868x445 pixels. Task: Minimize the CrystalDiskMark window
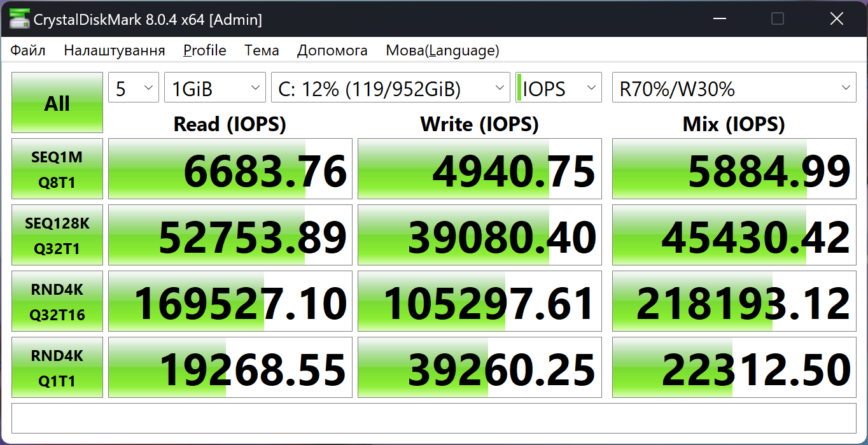coord(719,19)
